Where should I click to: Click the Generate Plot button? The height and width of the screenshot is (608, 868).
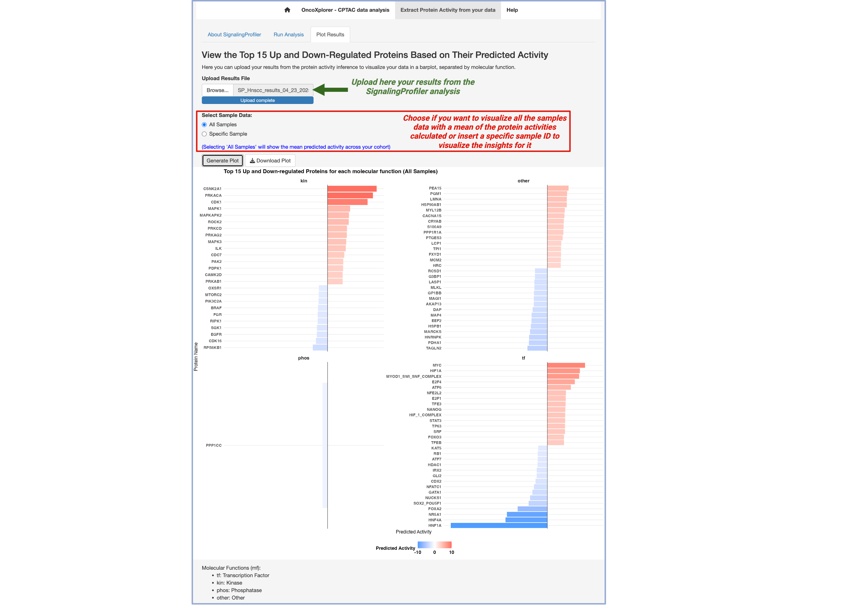222,160
